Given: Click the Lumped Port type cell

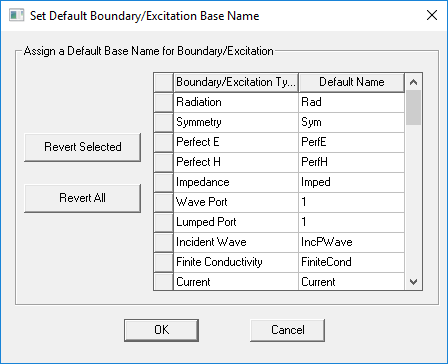Looking at the screenshot, I should coord(236,222).
